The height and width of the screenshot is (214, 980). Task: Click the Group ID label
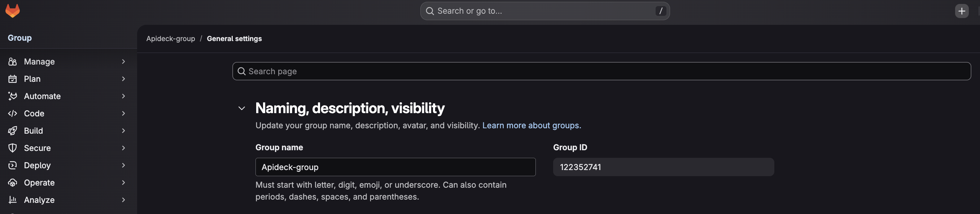tap(570, 147)
